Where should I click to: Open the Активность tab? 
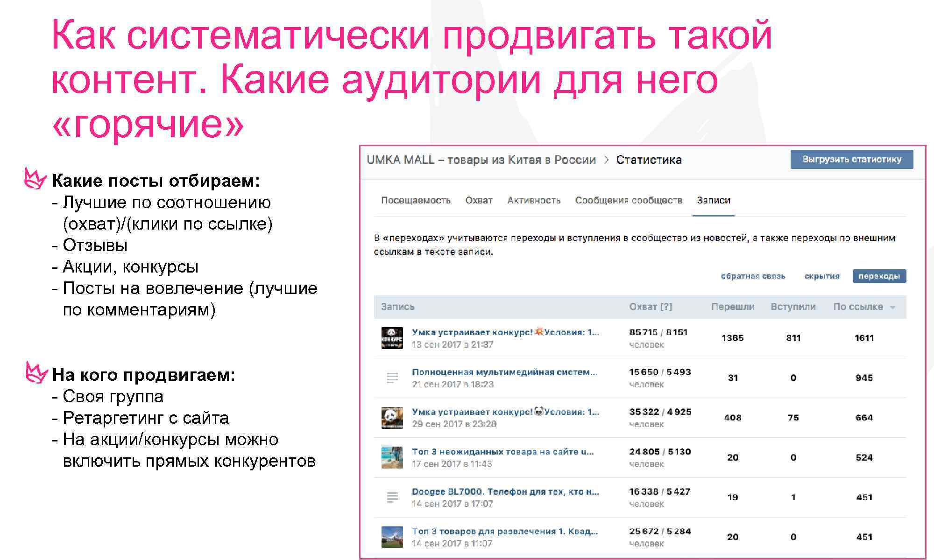tap(534, 201)
